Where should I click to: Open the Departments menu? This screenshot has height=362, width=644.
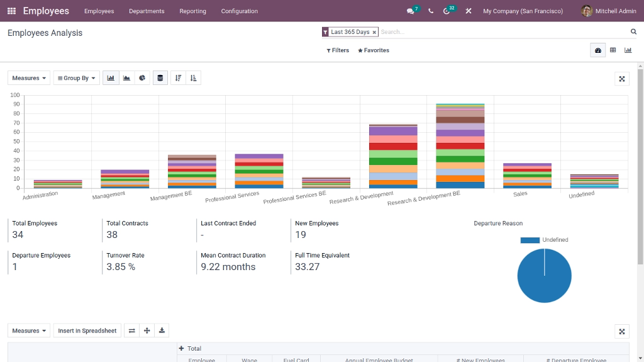(147, 11)
